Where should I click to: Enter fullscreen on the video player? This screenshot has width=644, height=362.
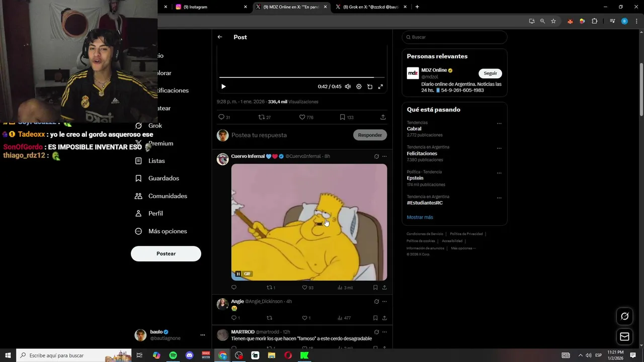coord(380,86)
